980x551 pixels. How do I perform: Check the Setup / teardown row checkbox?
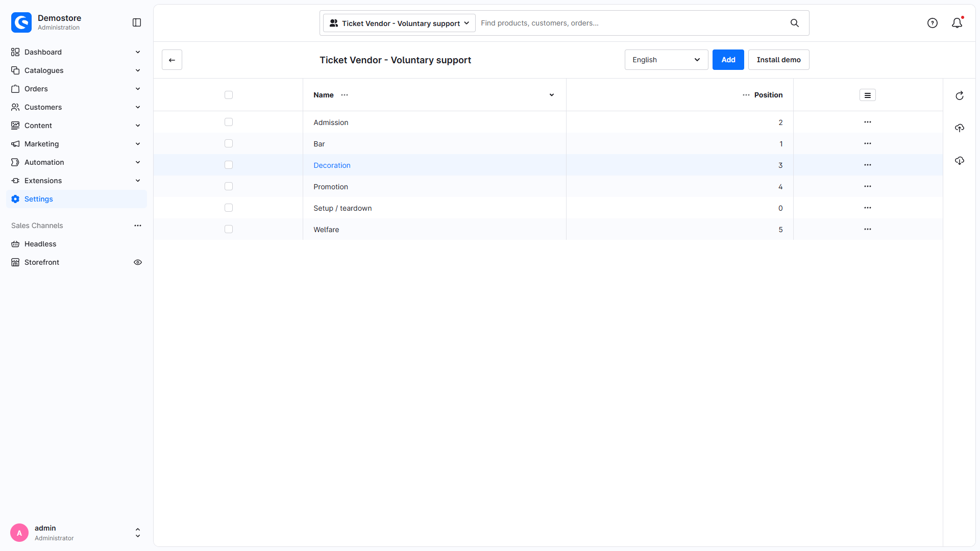tap(229, 208)
